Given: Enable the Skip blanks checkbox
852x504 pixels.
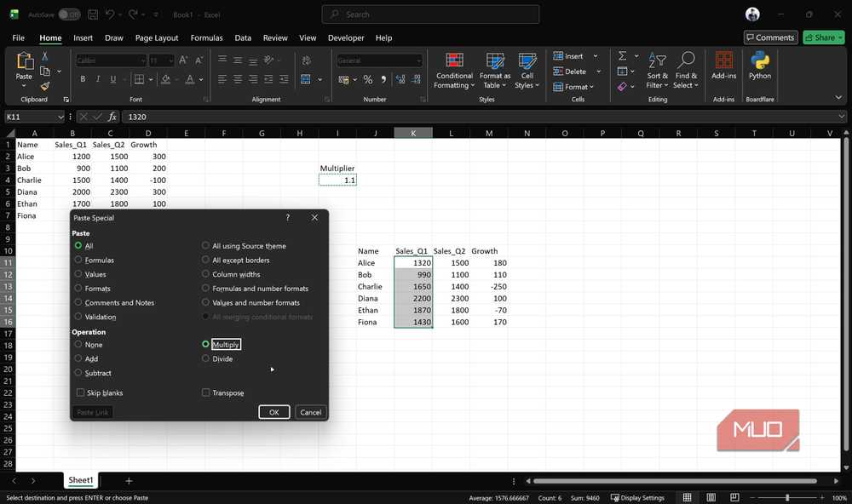Looking at the screenshot, I should (80, 392).
